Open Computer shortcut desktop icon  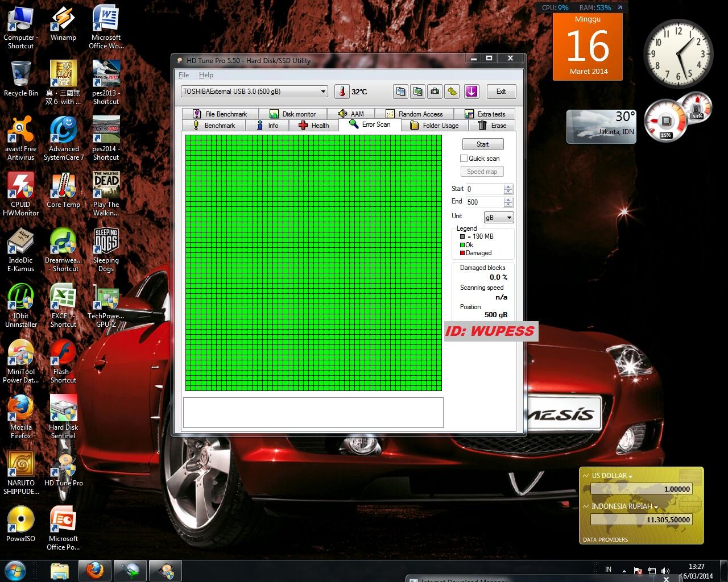click(21, 27)
